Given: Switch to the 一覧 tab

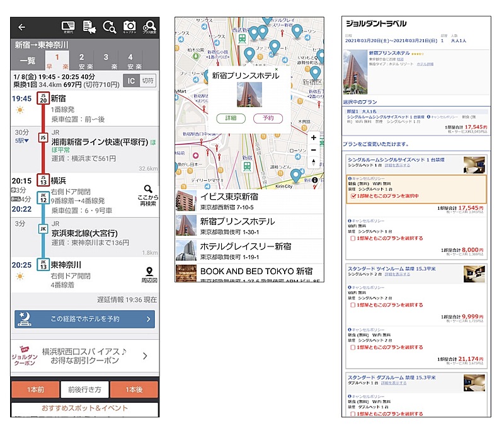Looking at the screenshot, I should point(28,61).
